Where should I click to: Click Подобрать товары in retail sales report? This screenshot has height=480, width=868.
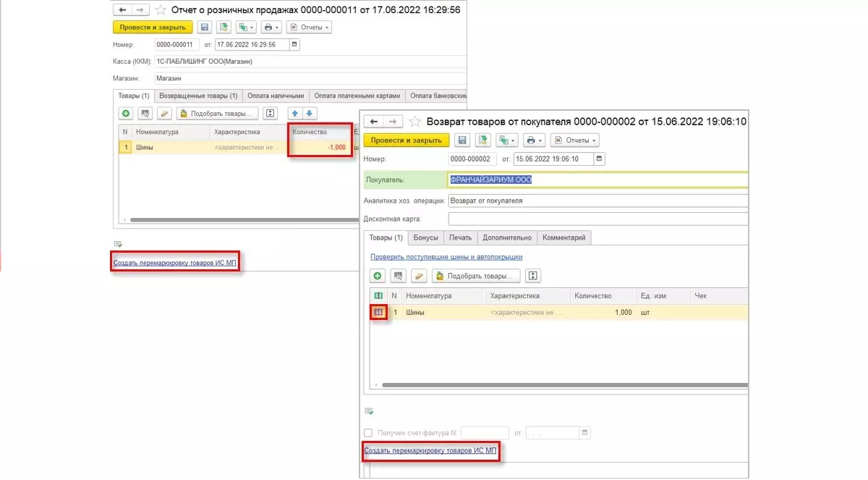click(217, 114)
